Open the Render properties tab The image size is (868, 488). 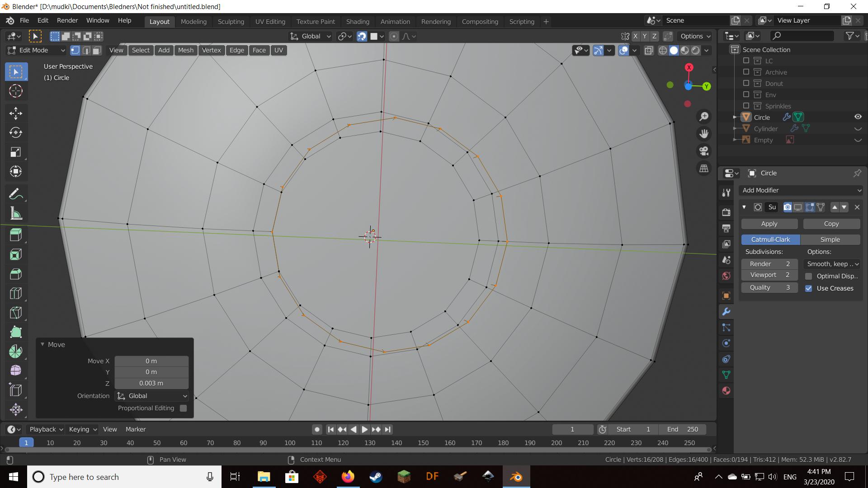point(726,212)
